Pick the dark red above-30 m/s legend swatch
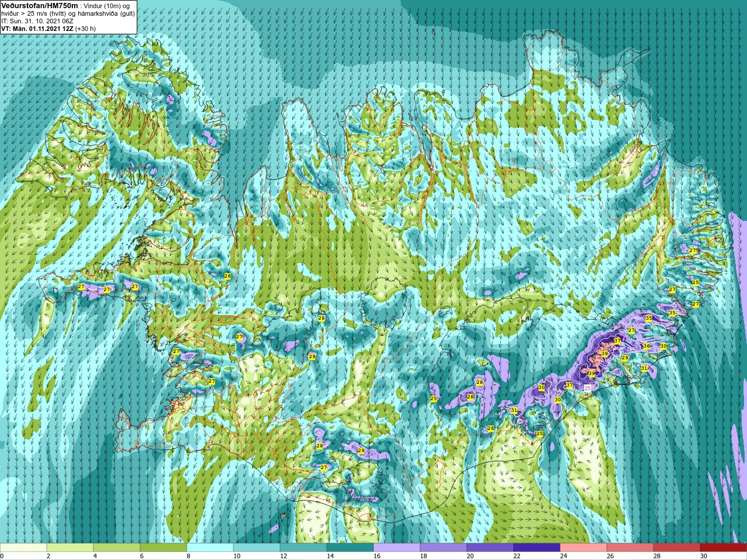This screenshot has height=560, width=747. point(724,548)
